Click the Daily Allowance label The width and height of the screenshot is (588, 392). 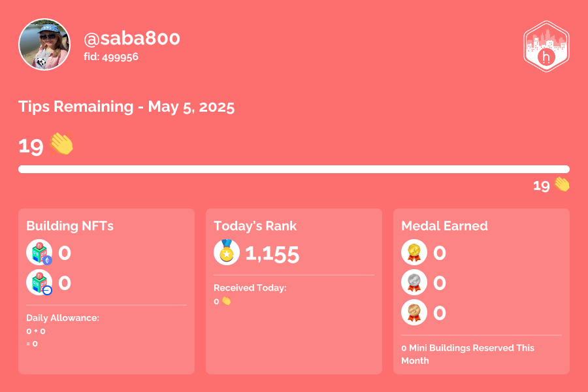(x=63, y=318)
